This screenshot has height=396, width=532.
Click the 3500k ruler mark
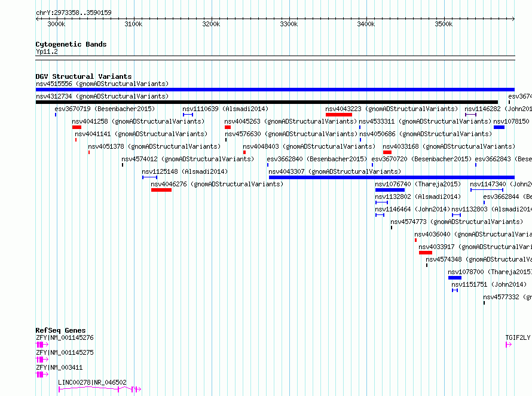(444, 24)
